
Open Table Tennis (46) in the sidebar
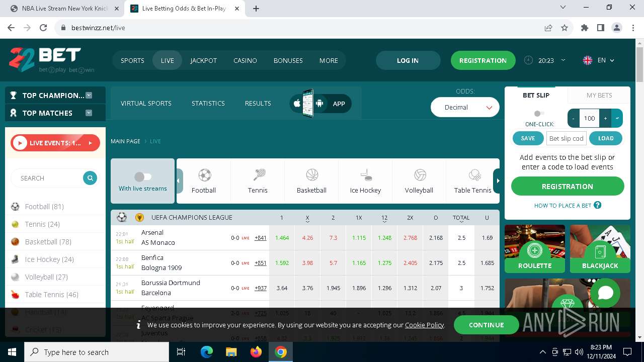click(51, 295)
